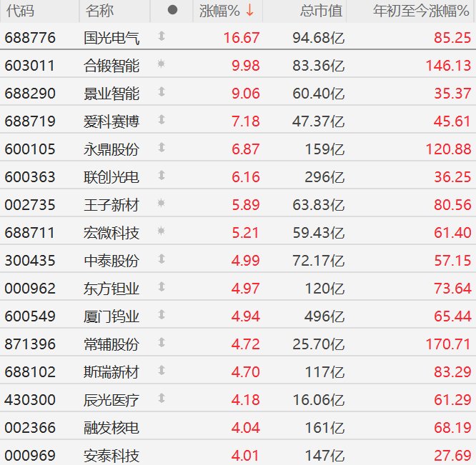The height and width of the screenshot is (465, 476).
Task: Select stock code 688711
Action: click(30, 233)
